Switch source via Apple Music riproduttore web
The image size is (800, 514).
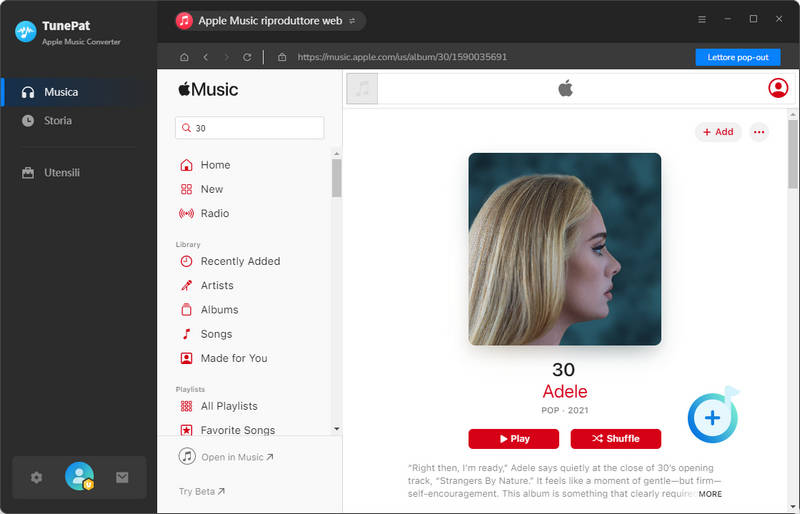(270, 21)
